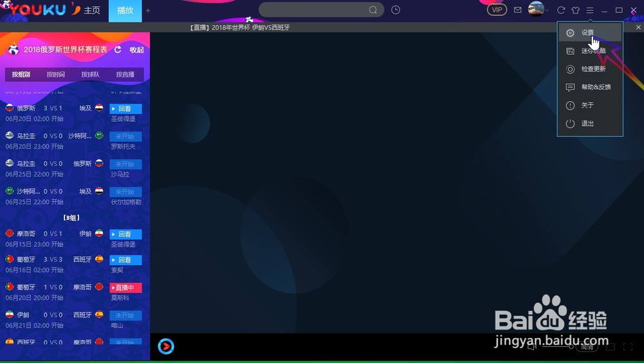Focus the search input field
The width and height of the screenshot is (644, 363).
[x=314, y=10]
